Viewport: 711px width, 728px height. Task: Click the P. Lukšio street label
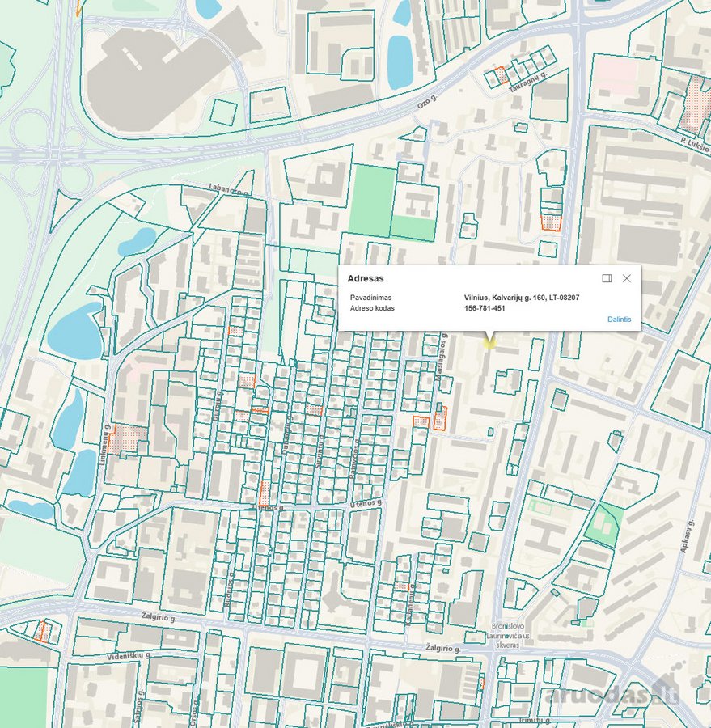tap(695, 145)
